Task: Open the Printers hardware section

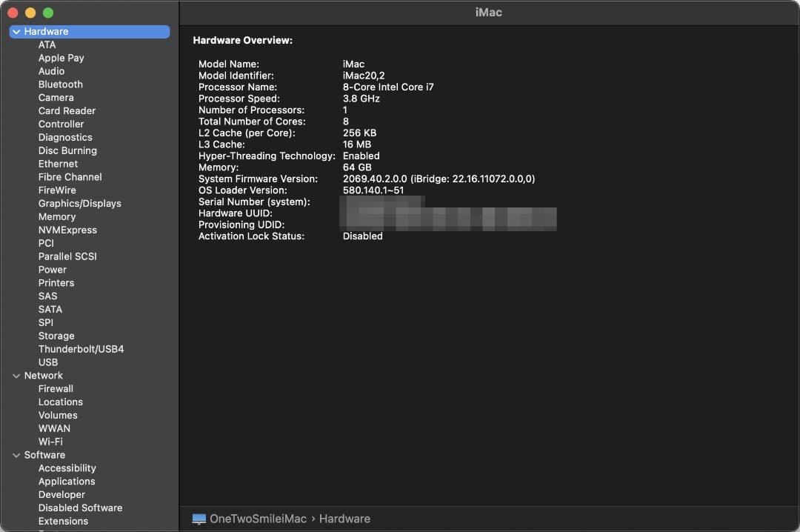Action: tap(56, 282)
